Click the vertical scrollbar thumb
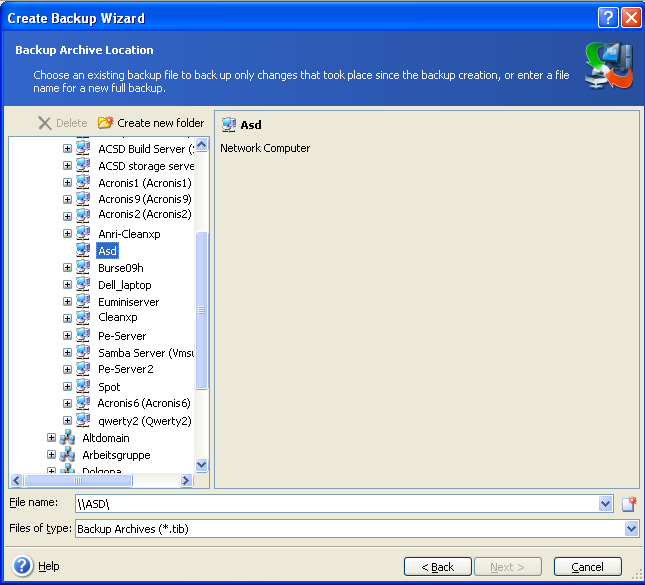Viewport: 645px width, 585px height. pyautogui.click(x=202, y=310)
